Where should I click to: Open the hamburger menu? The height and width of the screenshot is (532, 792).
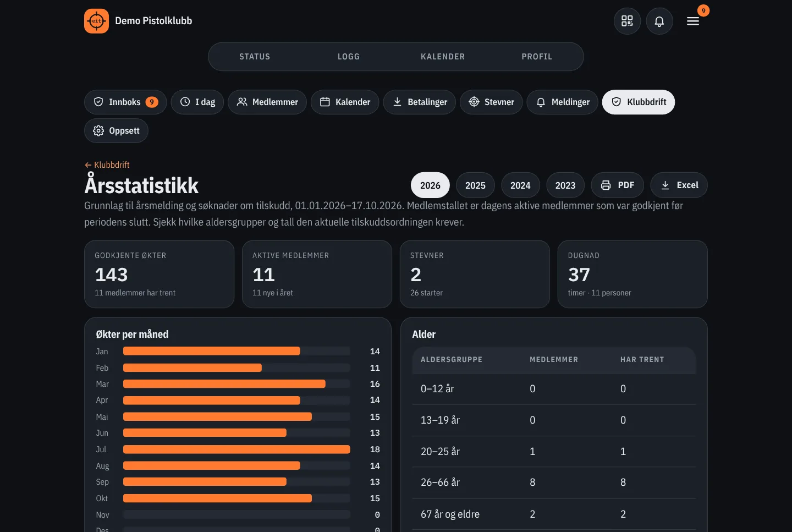pos(693,21)
